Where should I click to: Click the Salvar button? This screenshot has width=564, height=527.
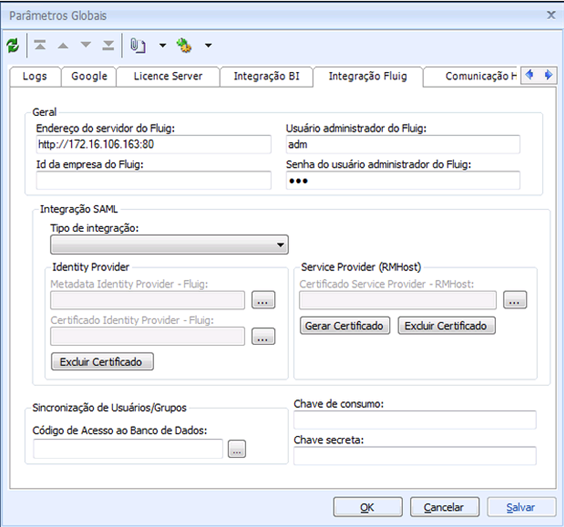[522, 507]
